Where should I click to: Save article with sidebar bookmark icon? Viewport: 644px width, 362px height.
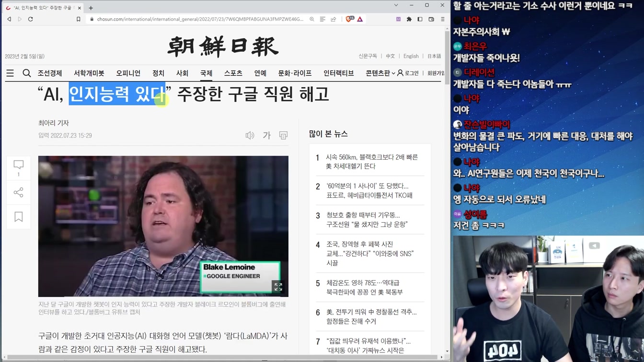click(x=19, y=217)
